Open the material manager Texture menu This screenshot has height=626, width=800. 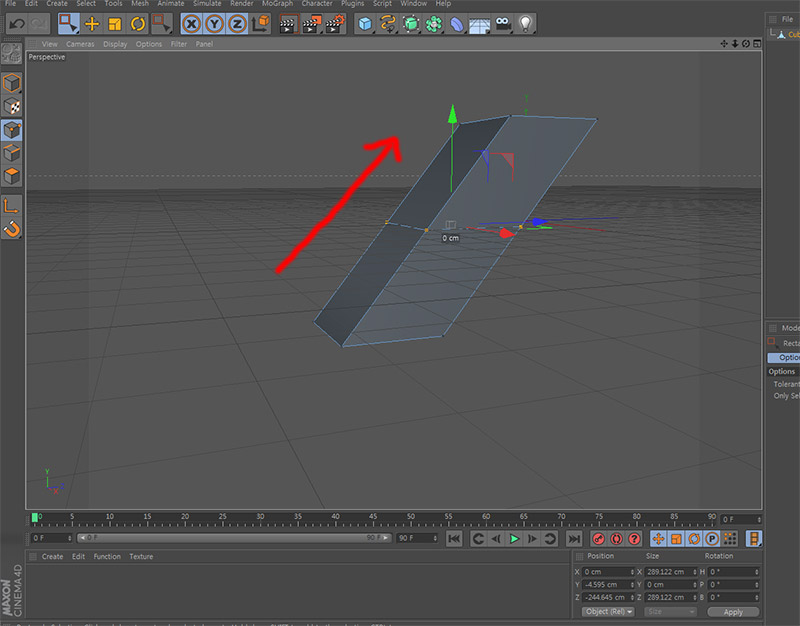click(141, 557)
